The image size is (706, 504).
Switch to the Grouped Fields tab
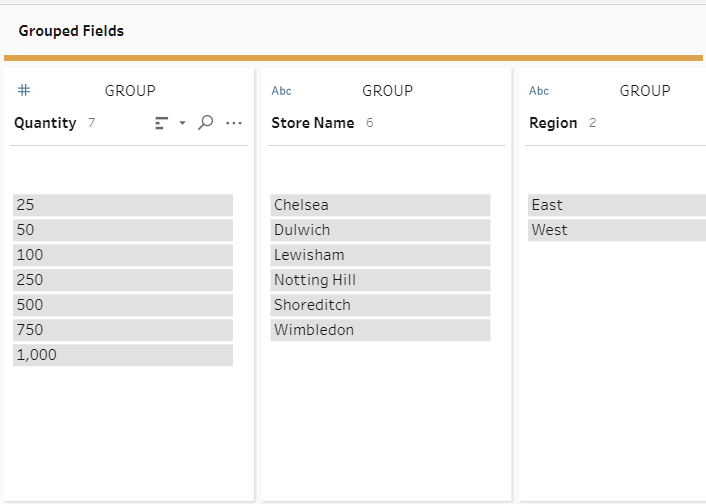click(71, 31)
